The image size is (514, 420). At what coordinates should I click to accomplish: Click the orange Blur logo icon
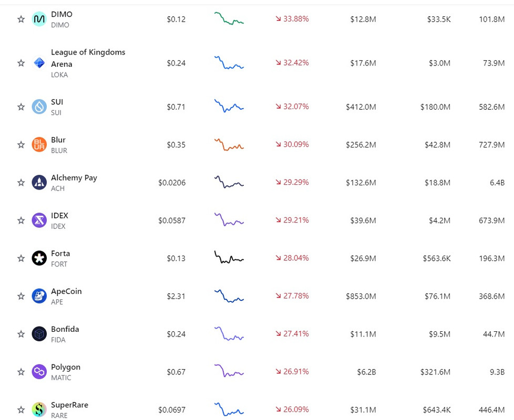(x=39, y=145)
